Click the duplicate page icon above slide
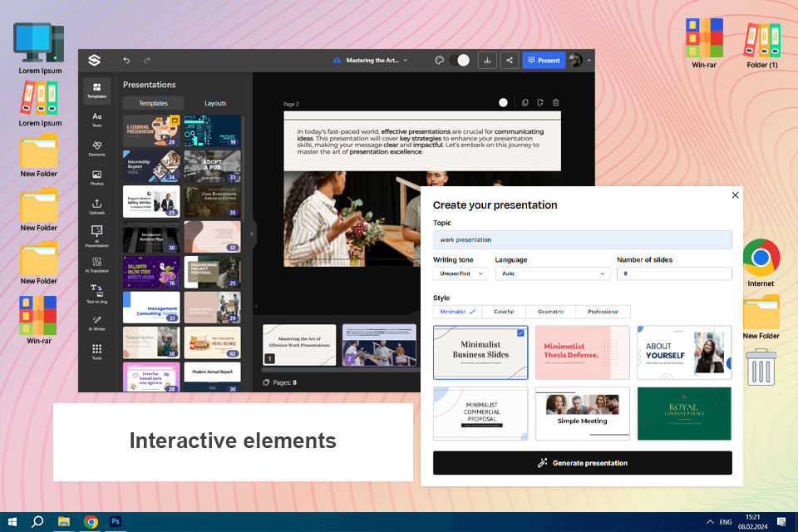This screenshot has width=798, height=532. pos(525,103)
